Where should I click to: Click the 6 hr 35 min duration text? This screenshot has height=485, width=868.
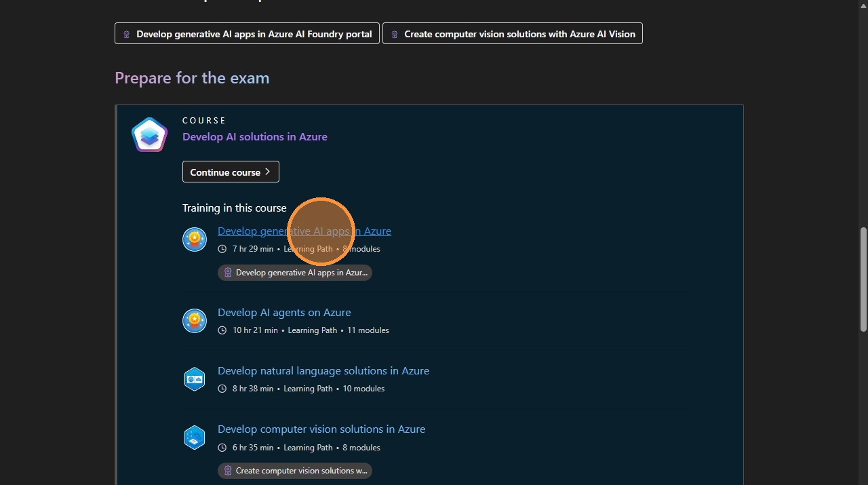[x=253, y=448]
